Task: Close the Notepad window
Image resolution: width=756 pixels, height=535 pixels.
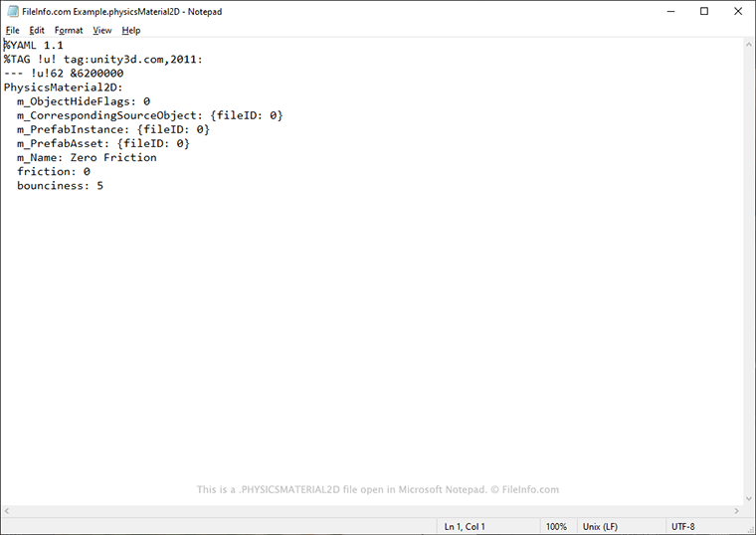Action: click(736, 11)
